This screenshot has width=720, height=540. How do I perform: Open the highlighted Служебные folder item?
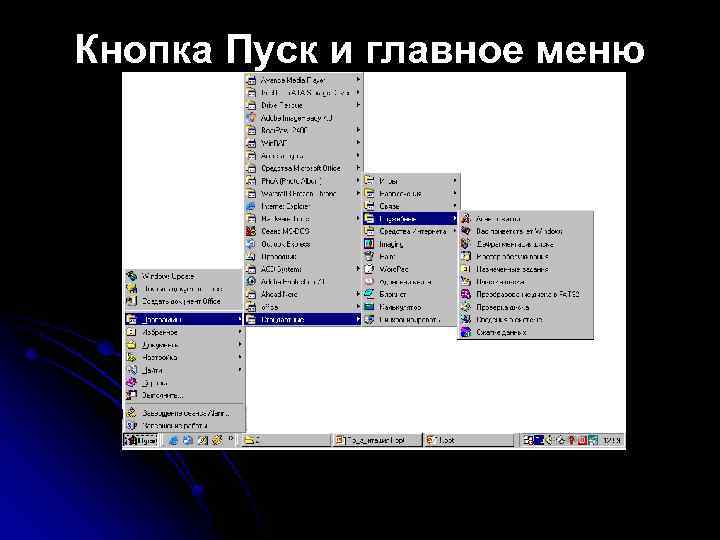(411, 219)
